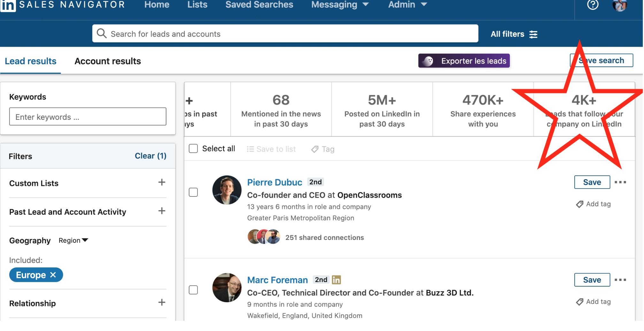Open the Admin dropdown menu
Viewport: 644px width, 331px height.
[408, 5]
